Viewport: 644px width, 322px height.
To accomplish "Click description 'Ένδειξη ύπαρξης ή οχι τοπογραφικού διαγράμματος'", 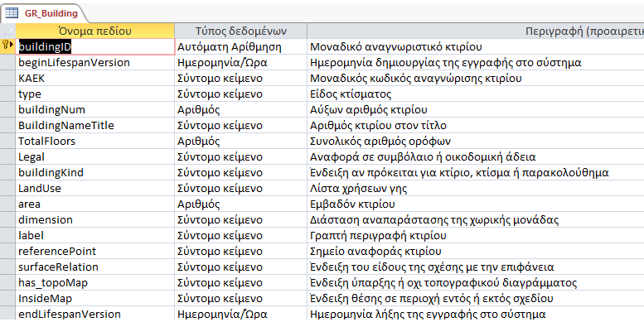I will (443, 282).
